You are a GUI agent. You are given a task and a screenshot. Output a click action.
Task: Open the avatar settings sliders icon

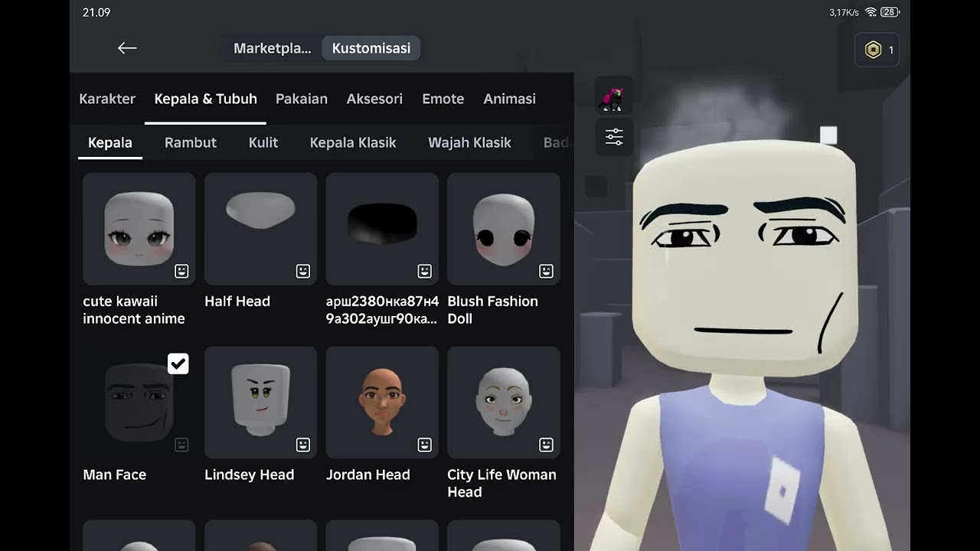click(614, 137)
